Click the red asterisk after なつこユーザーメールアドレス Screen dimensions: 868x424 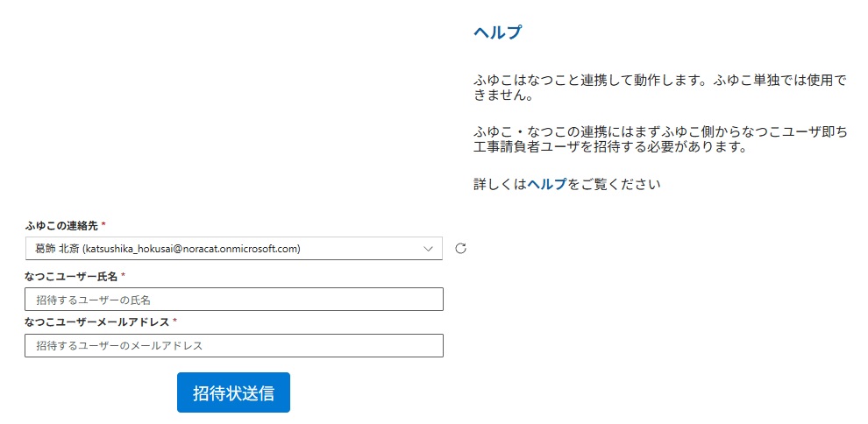click(175, 322)
